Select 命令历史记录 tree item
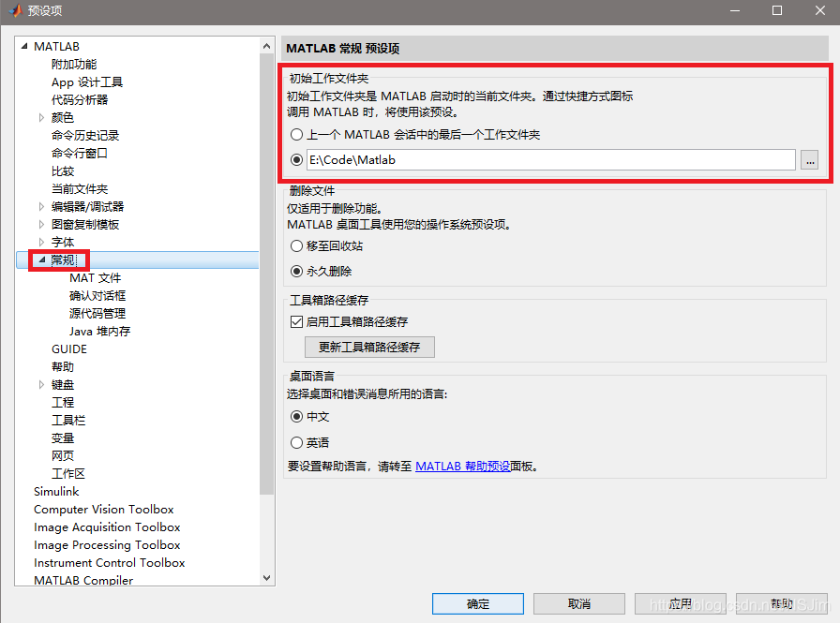Viewport: 840px width, 623px height. [x=85, y=136]
